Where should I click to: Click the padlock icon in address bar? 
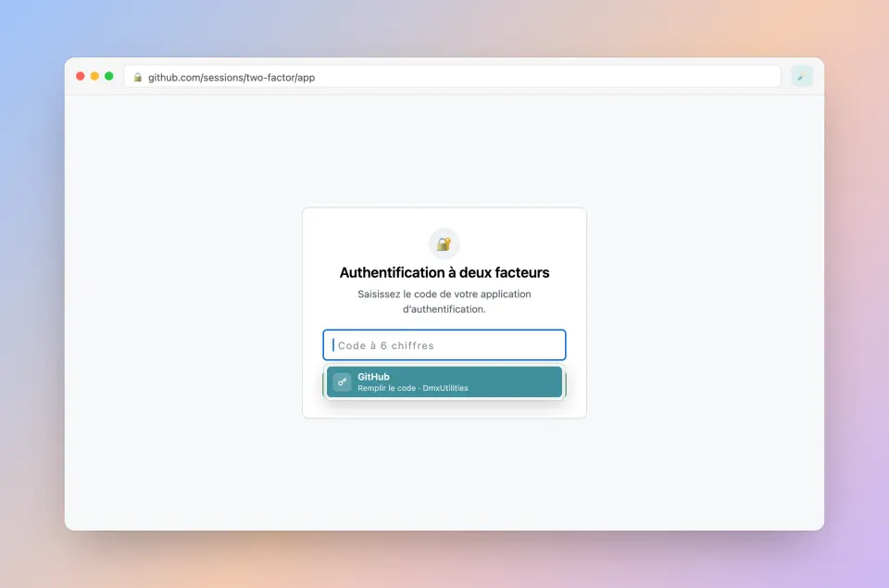(x=137, y=77)
